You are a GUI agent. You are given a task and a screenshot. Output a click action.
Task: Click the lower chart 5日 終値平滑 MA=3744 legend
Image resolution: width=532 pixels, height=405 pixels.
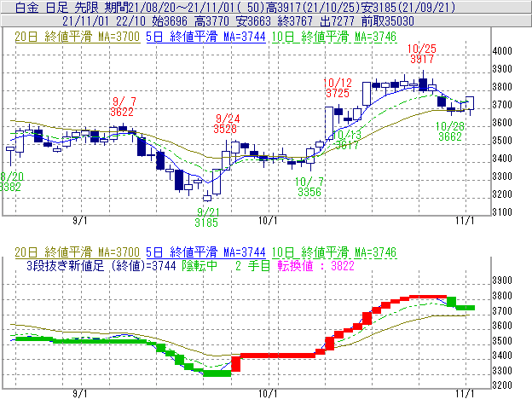pyautogui.click(x=205, y=252)
